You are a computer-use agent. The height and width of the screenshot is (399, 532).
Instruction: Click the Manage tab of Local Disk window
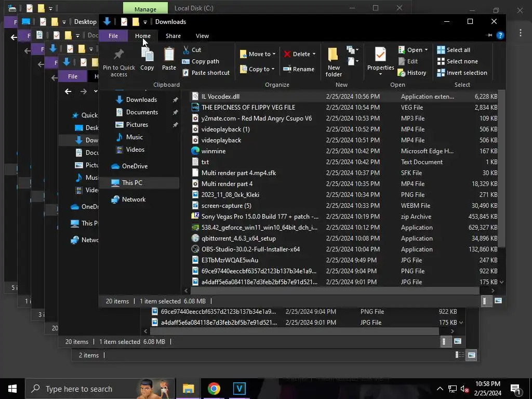click(x=145, y=9)
